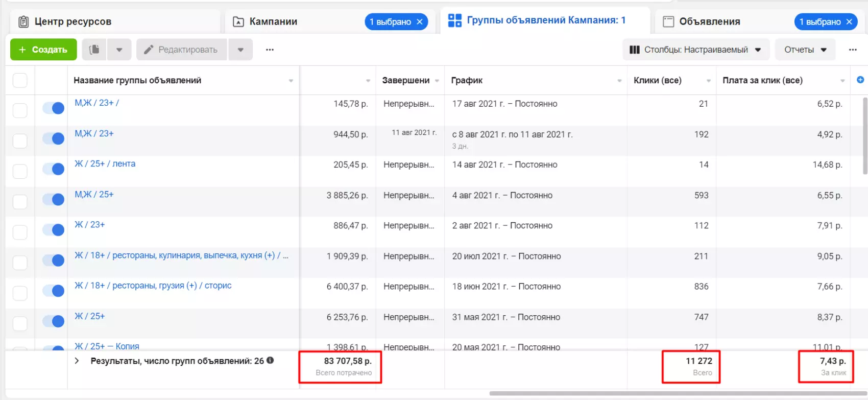This screenshot has height=400, width=868.
Task: Click cost per click cell '14,68 р.'
Action: [827, 164]
